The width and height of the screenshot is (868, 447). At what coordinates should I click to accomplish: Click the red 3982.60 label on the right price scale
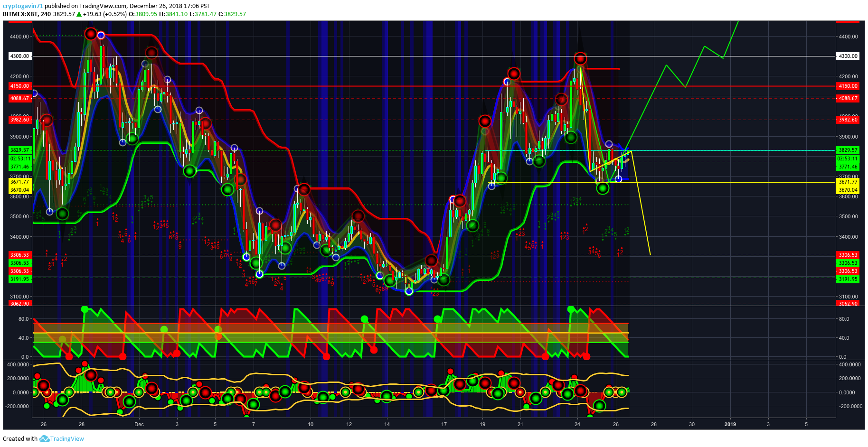[x=848, y=120]
